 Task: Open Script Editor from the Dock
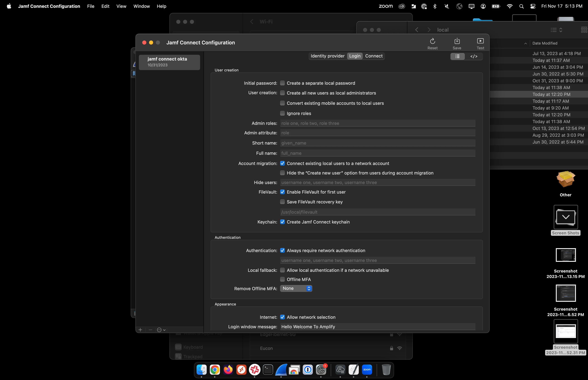354,369
